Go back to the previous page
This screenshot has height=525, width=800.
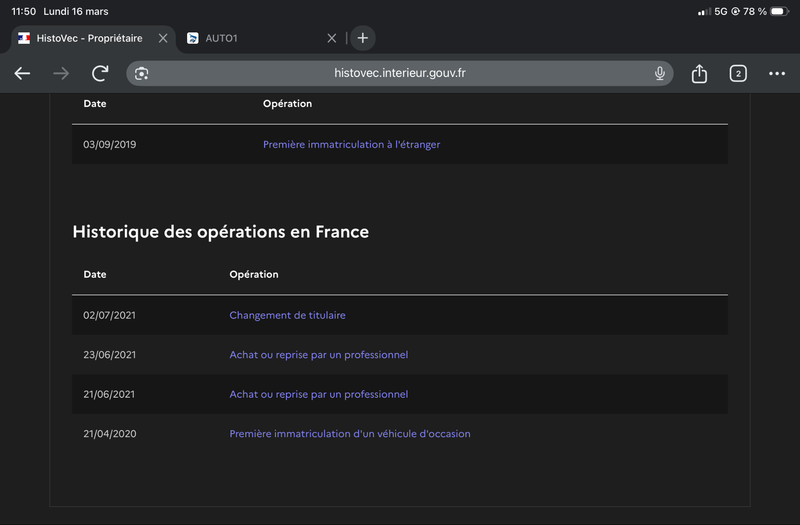click(x=22, y=73)
